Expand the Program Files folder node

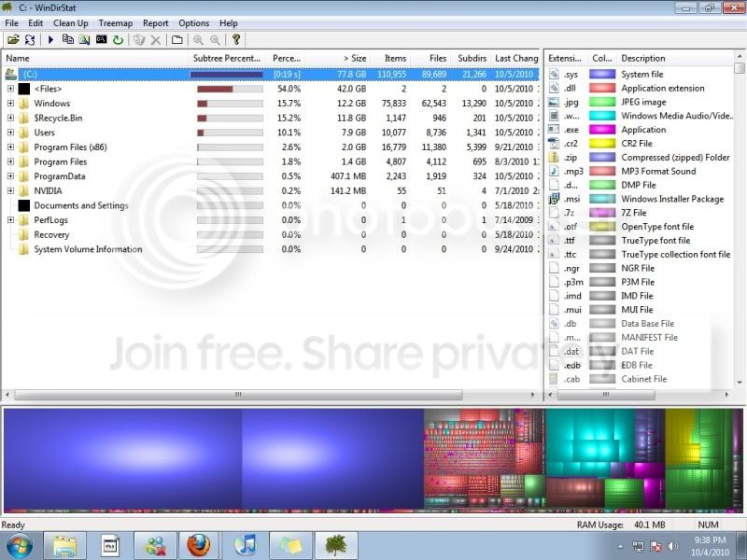pos(10,161)
